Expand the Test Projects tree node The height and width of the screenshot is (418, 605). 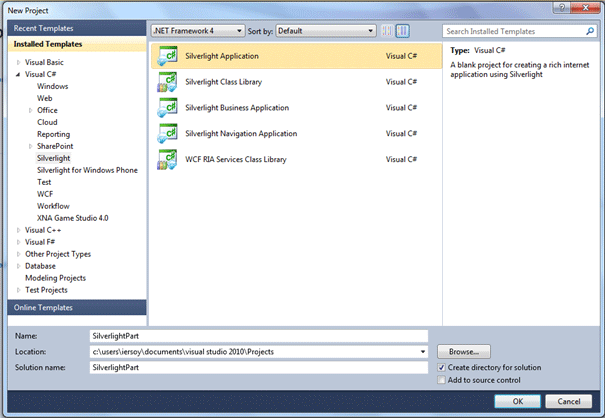point(18,290)
